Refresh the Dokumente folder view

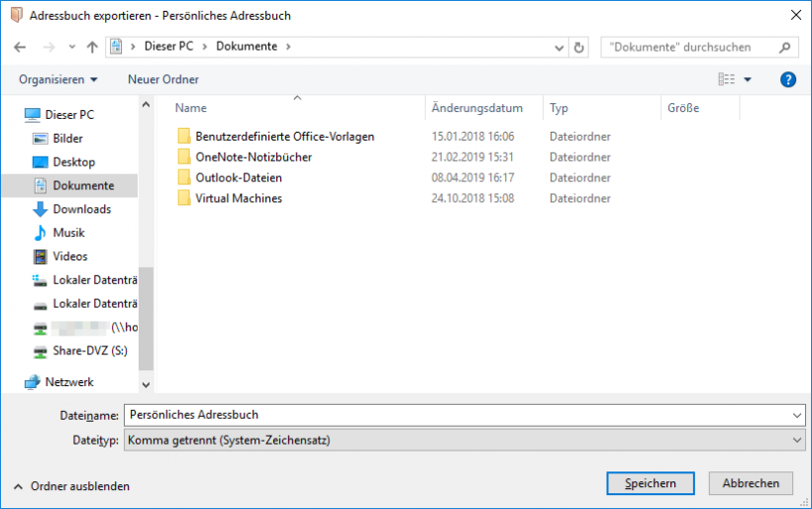coord(579,47)
